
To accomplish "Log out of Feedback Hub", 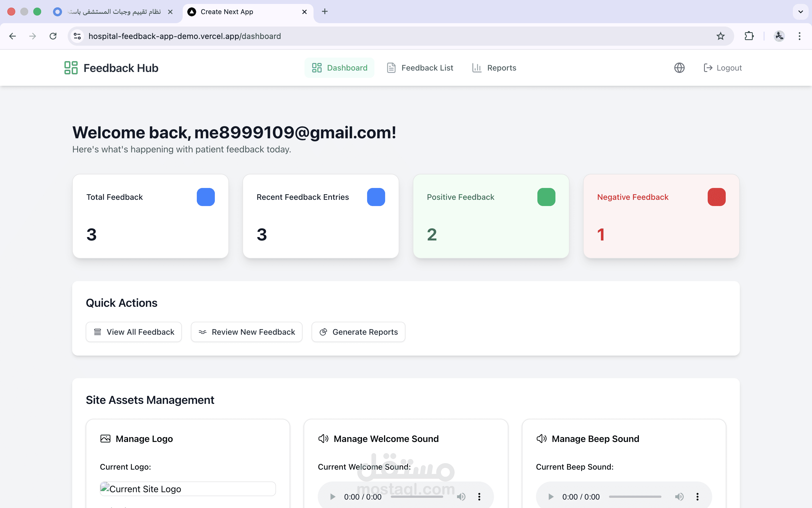I will coord(722,68).
